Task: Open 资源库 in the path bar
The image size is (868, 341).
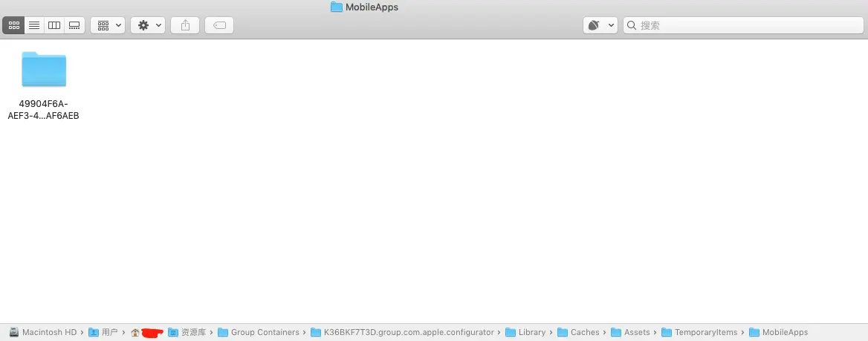Action: [x=187, y=332]
